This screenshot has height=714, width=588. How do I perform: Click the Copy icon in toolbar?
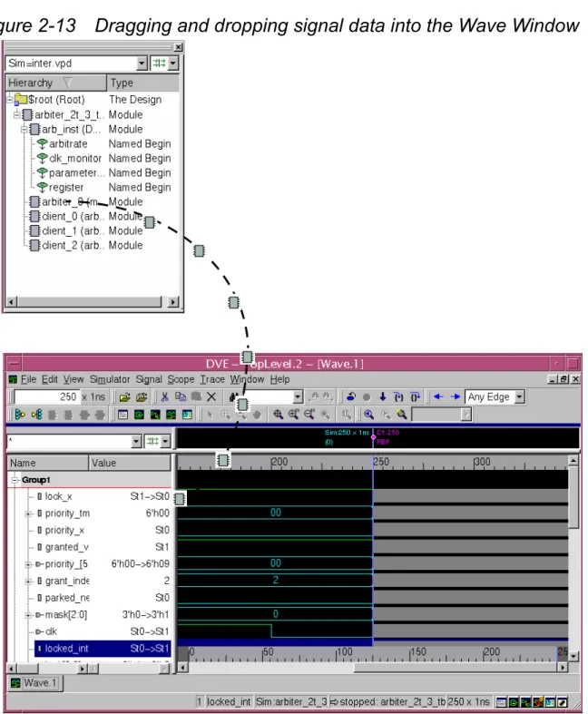click(181, 396)
